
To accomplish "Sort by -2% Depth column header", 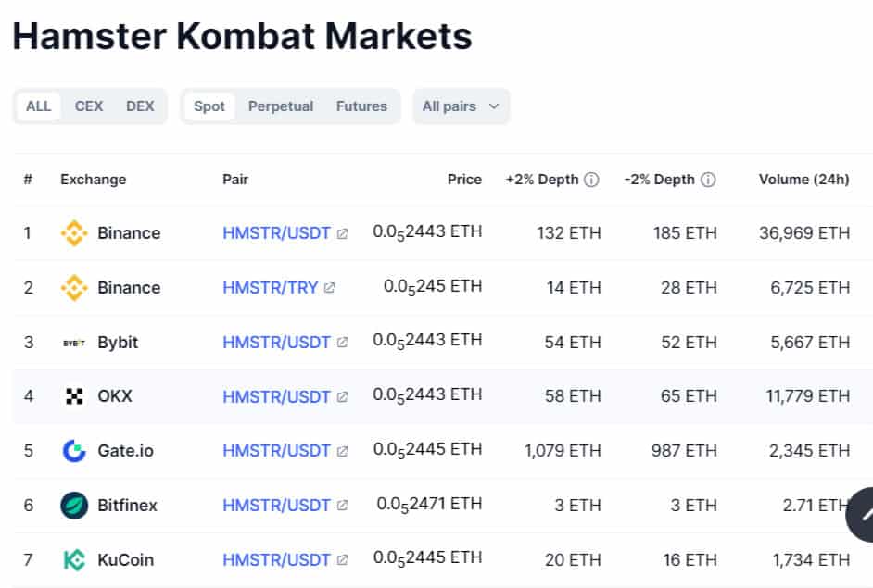I will (x=659, y=179).
